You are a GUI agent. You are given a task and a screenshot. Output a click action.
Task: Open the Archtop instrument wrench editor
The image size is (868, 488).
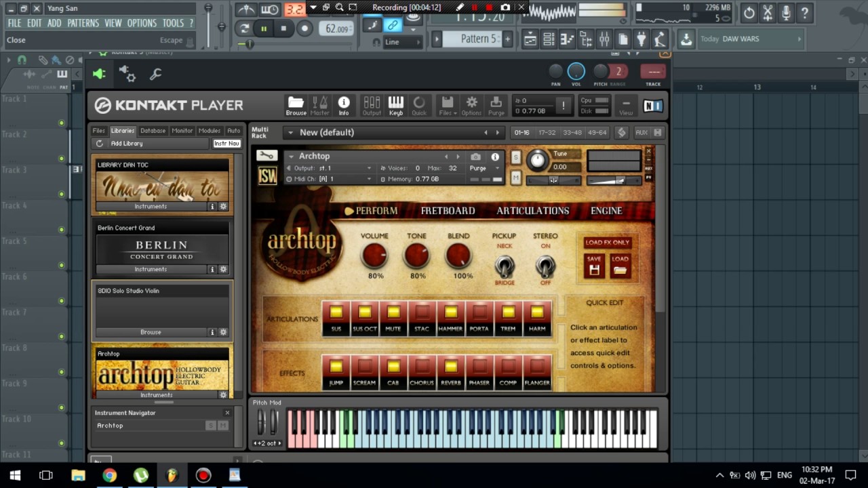[x=267, y=156]
